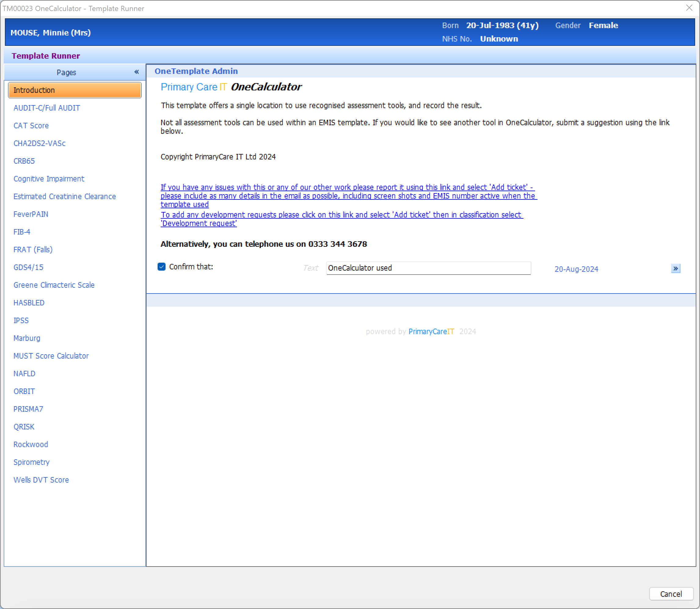Image resolution: width=700 pixels, height=609 pixels.
Task: Open the HASBLED page
Action: 29,303
